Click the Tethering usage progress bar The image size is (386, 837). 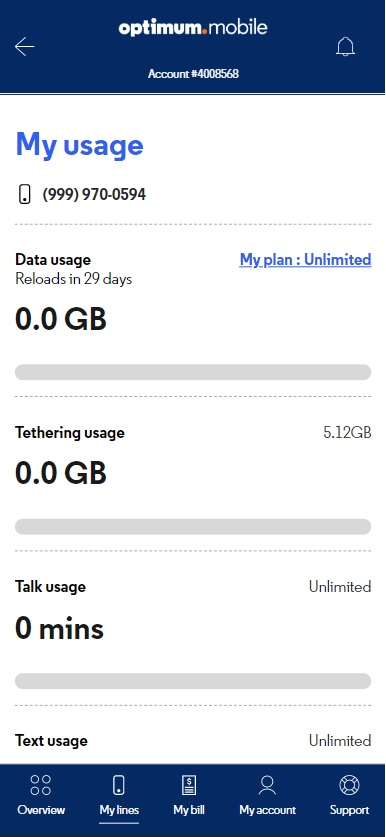pos(193,526)
